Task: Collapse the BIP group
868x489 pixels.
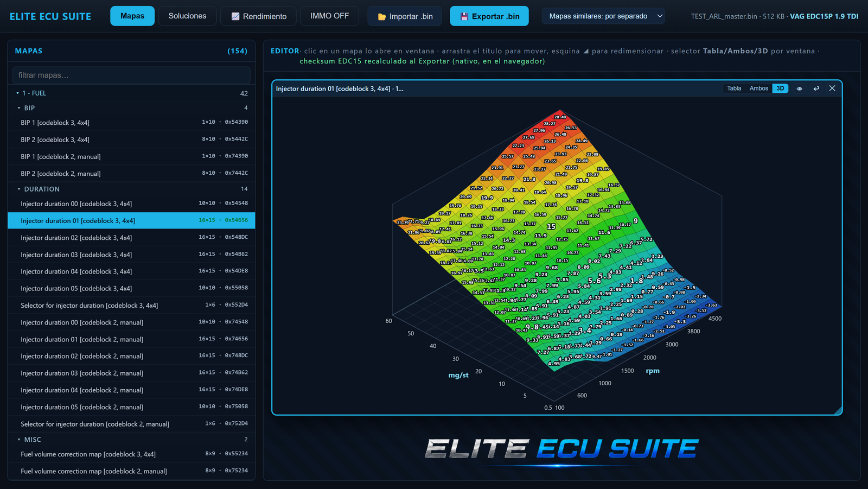Action: coord(131,108)
